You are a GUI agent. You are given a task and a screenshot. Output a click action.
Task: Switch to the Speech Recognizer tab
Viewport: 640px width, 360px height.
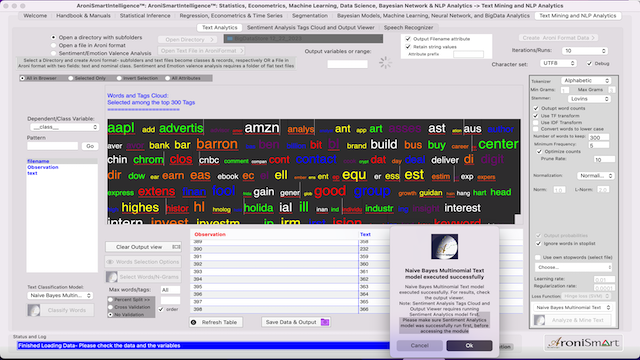408,27
